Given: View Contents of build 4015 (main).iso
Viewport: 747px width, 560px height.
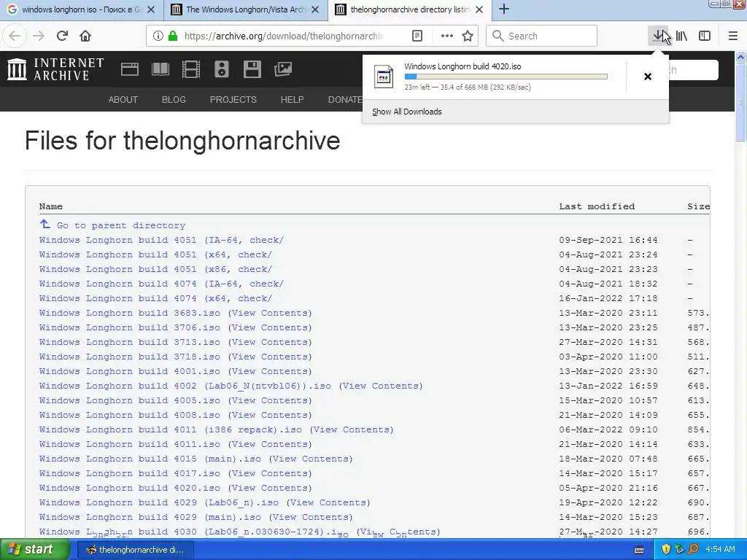Looking at the screenshot, I should coord(311,459).
